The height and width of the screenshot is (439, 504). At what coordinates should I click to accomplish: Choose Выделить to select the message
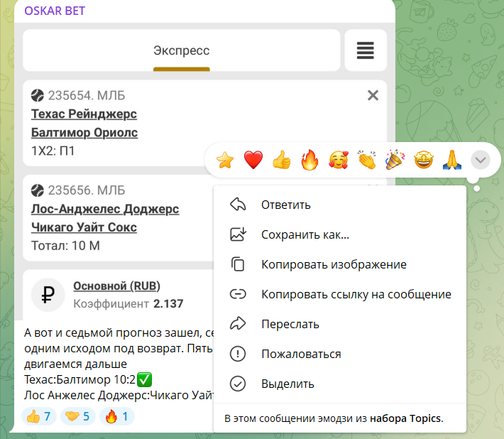tap(287, 384)
